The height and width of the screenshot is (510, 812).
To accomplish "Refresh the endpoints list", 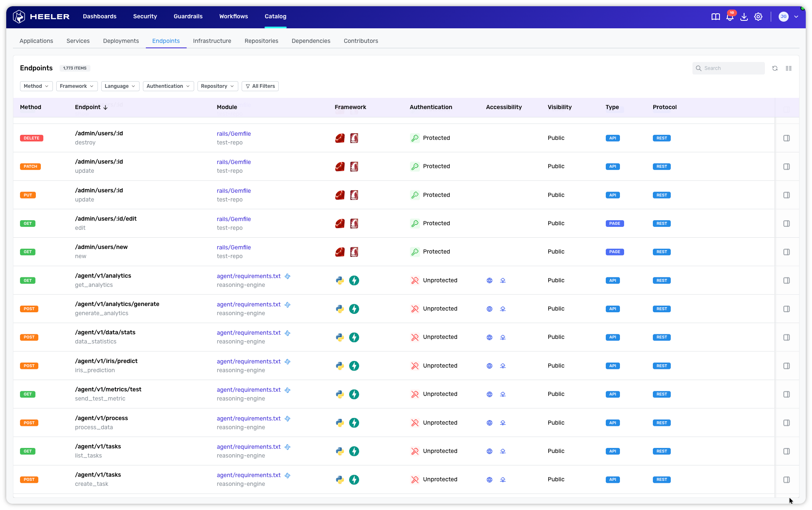I will tap(775, 68).
